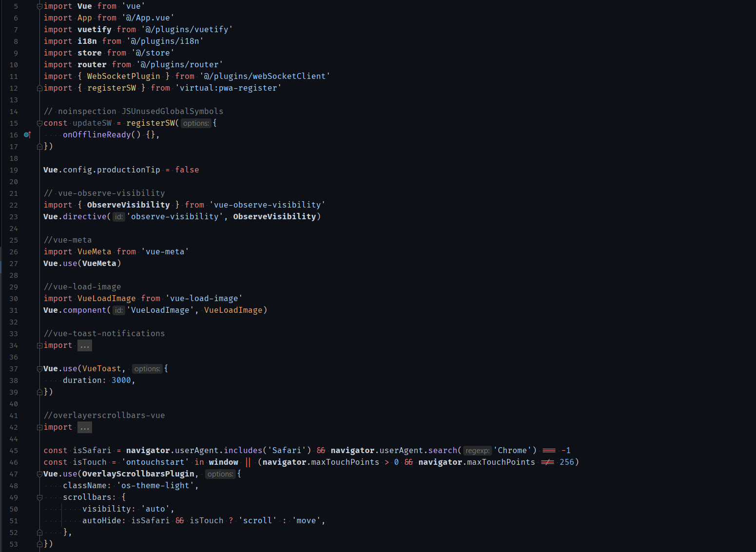This screenshot has height=552, width=756.
Task: Click the options hint on the OverlayScrollbarsPlugin line
Action: coord(220,474)
